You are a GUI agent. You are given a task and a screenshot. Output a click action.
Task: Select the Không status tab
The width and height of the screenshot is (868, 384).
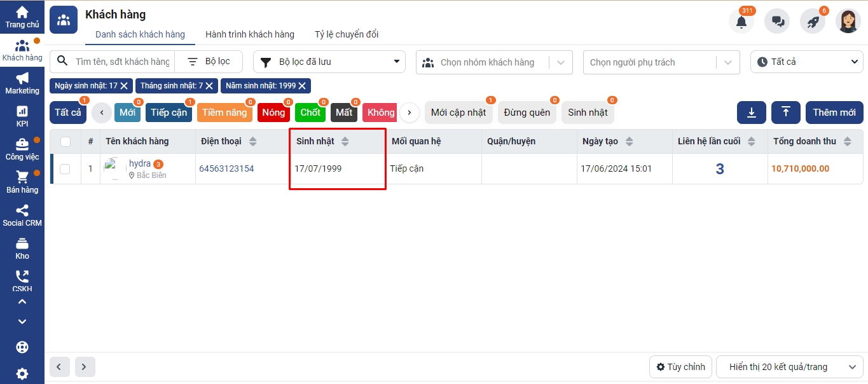[380, 113]
